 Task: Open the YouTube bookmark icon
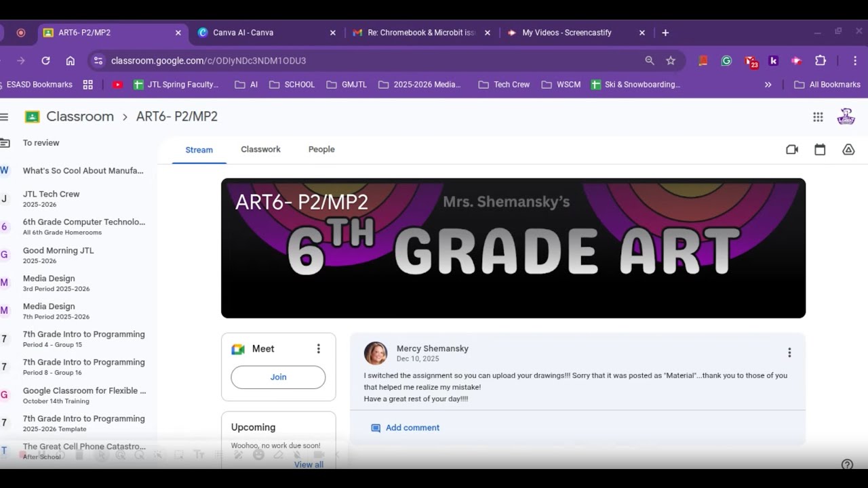(117, 85)
